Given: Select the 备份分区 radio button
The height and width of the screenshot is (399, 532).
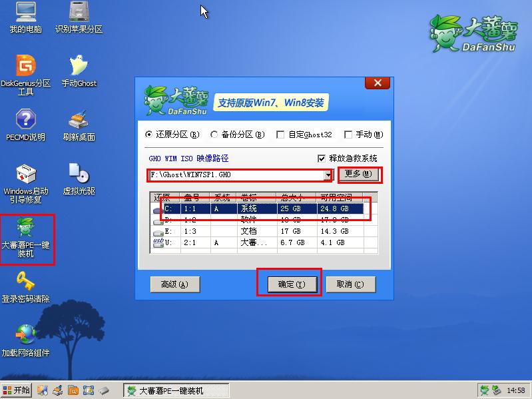Looking at the screenshot, I should click(214, 135).
